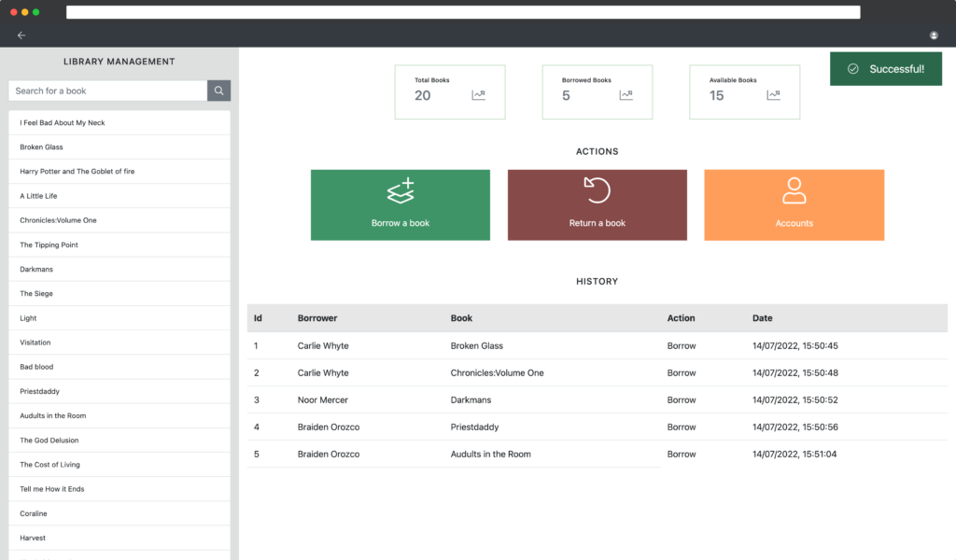Click the Total Books chart icon

[478, 95]
